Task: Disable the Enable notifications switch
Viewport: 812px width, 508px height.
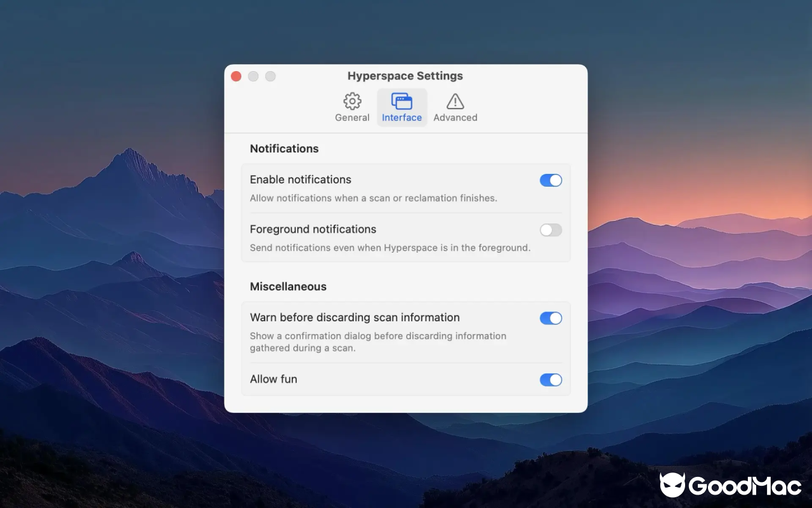Action: coord(551,180)
